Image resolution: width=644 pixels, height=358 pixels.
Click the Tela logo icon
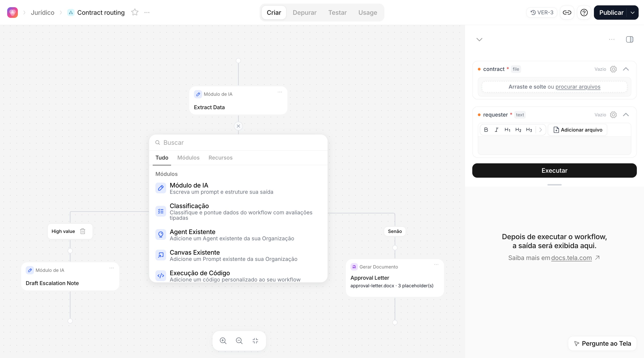coord(13,13)
